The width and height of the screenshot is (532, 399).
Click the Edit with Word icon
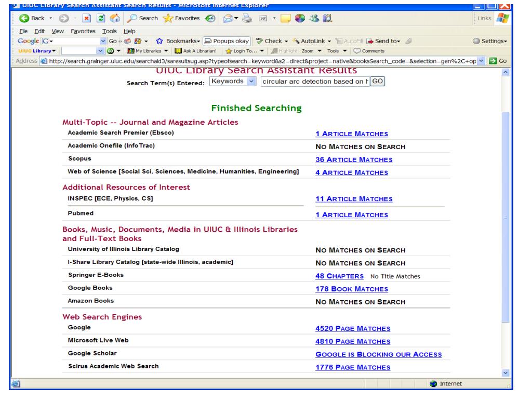point(263,18)
